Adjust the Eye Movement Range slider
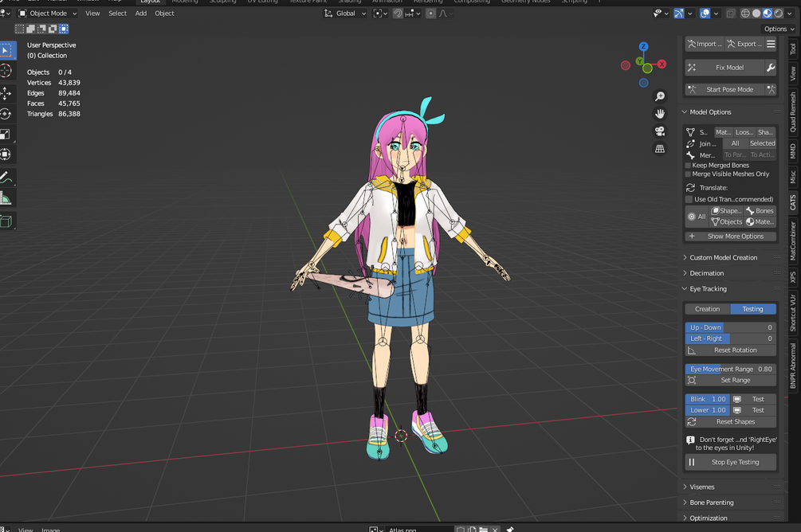 point(731,369)
